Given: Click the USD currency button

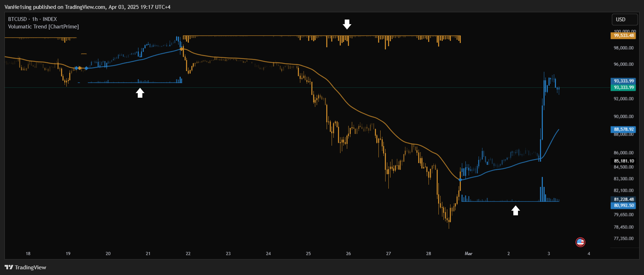Looking at the screenshot, I should (x=624, y=20).
